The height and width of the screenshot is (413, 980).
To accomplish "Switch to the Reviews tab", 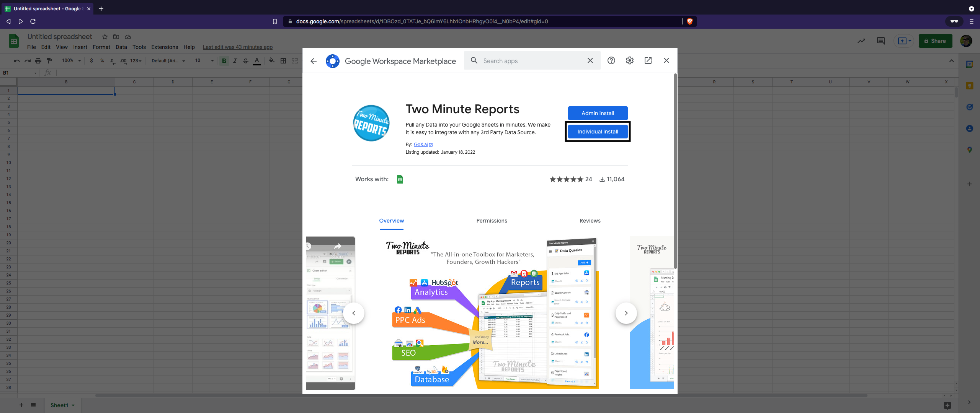I will (x=590, y=221).
